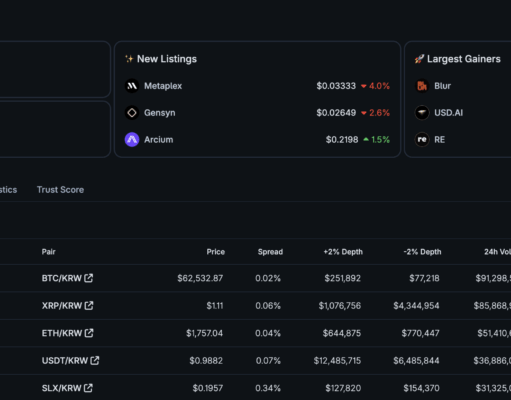511x400 pixels.
Task: Open the Gensyn listing link
Action: coord(160,113)
